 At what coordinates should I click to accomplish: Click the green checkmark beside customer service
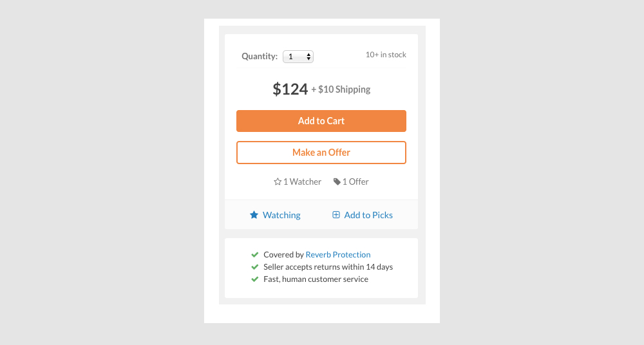[255, 279]
